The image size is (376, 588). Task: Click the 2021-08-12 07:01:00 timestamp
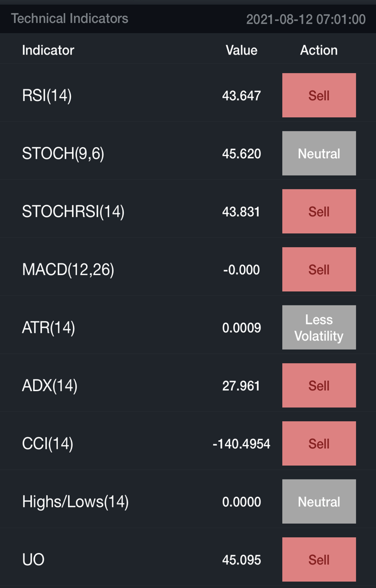[x=306, y=20]
